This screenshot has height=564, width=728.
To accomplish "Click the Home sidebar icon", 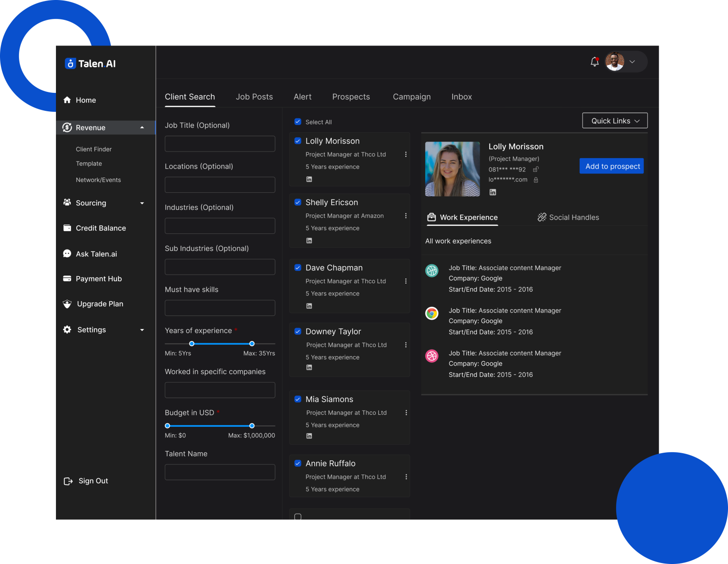I will [x=67, y=100].
